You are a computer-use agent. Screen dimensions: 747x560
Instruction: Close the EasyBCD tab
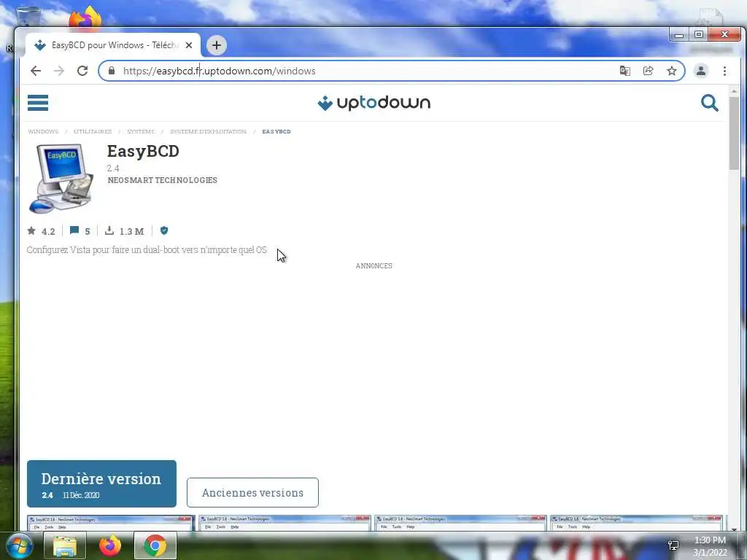point(189,45)
